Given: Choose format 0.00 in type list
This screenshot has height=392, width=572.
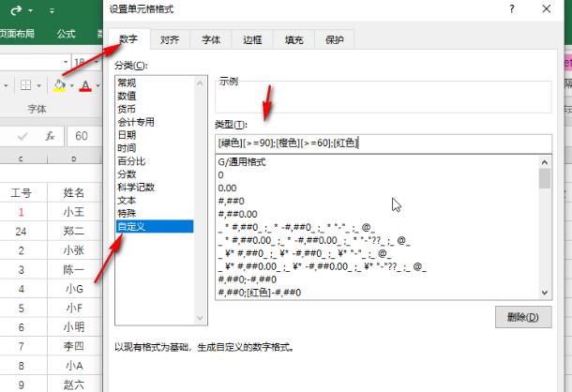Looking at the screenshot, I should point(377,188).
